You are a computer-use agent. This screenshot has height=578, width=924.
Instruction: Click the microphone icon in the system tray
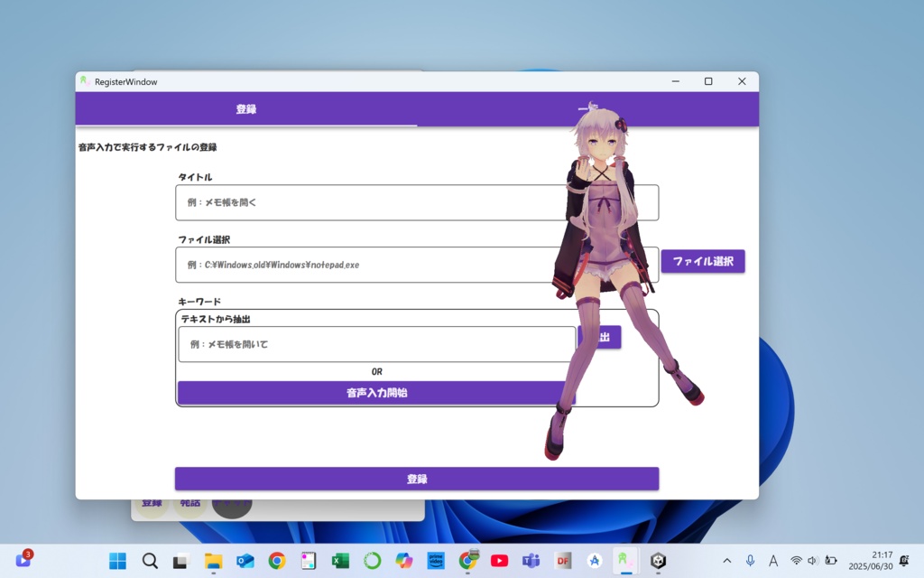point(750,560)
